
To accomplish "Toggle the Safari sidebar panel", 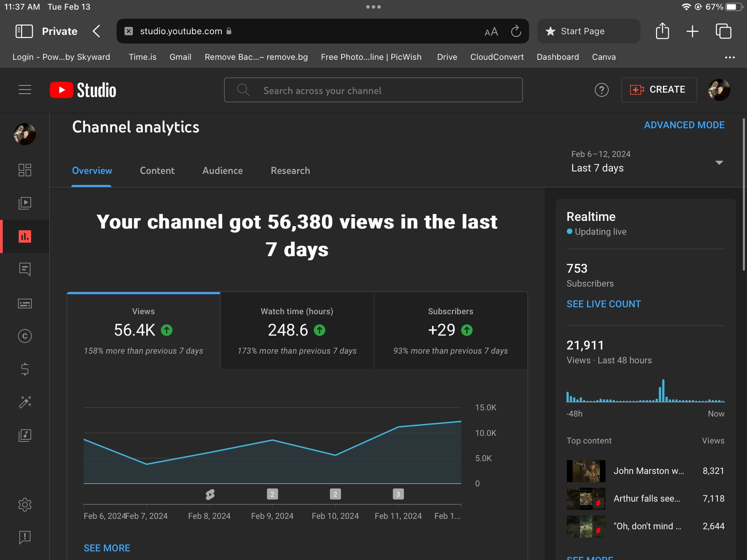I will coord(24,31).
